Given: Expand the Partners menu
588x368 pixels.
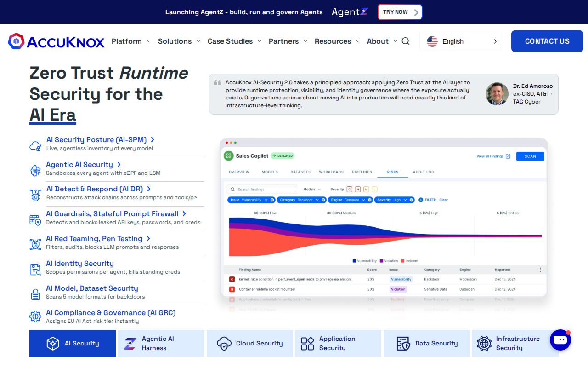Looking at the screenshot, I should [288, 41].
